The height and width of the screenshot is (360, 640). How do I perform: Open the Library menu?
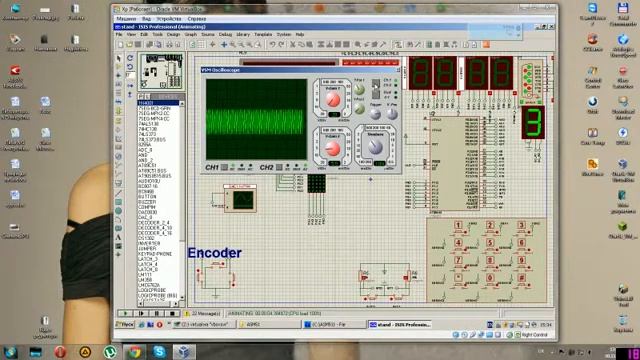(x=243, y=35)
